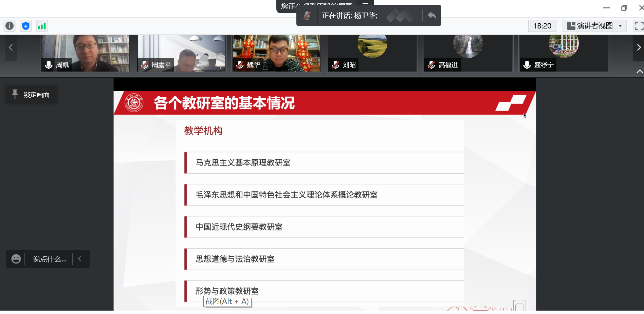Collapse the participant video strip
Image resolution: width=644 pixels, height=314 pixels.
pos(639,71)
